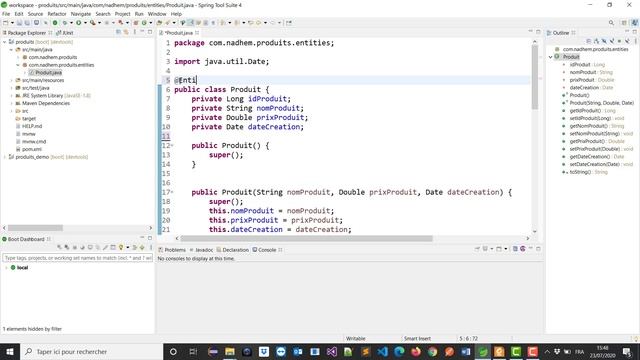Select the Produit.java editor tab

click(179, 33)
